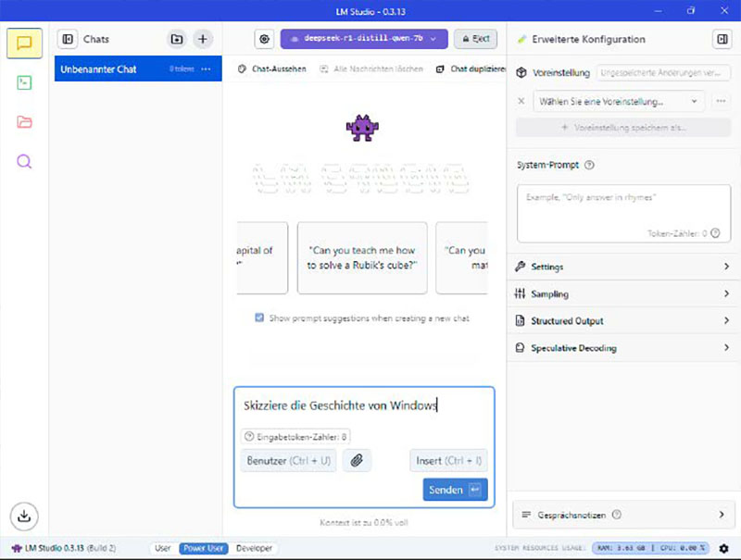741x560 pixels.
Task: Attach a file with the paperclip
Action: [357, 460]
